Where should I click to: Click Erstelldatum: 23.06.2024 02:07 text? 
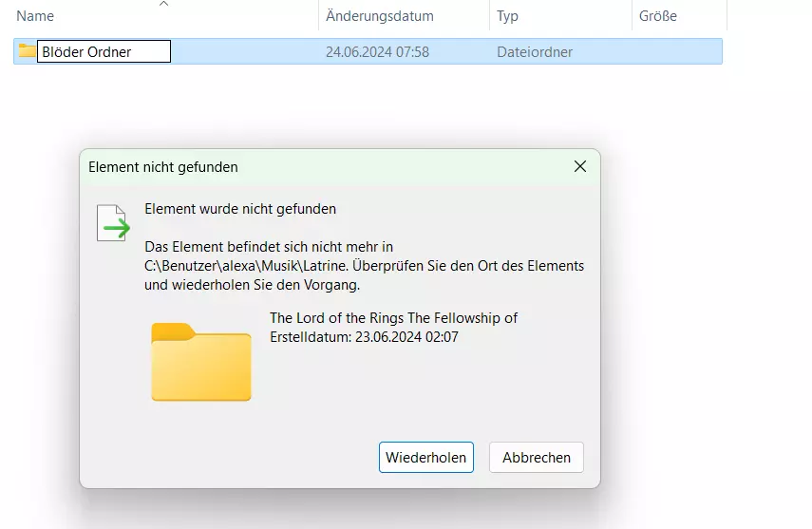pyautogui.click(x=364, y=337)
